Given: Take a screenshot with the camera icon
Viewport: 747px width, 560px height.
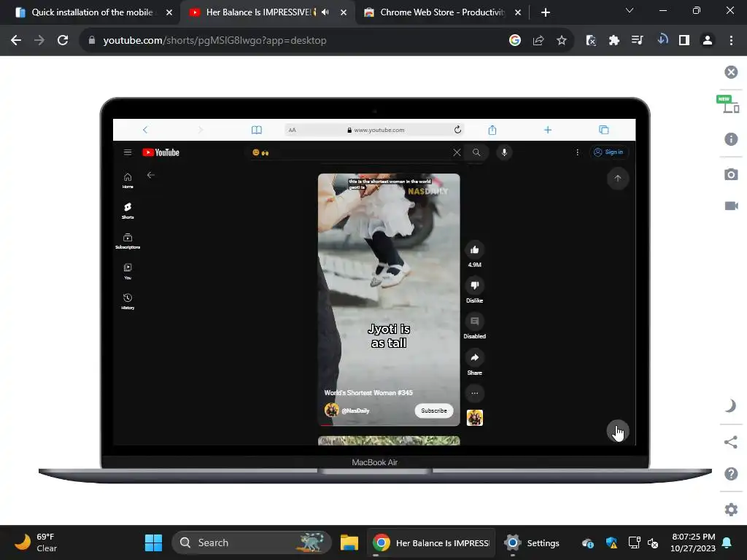Looking at the screenshot, I should point(731,174).
